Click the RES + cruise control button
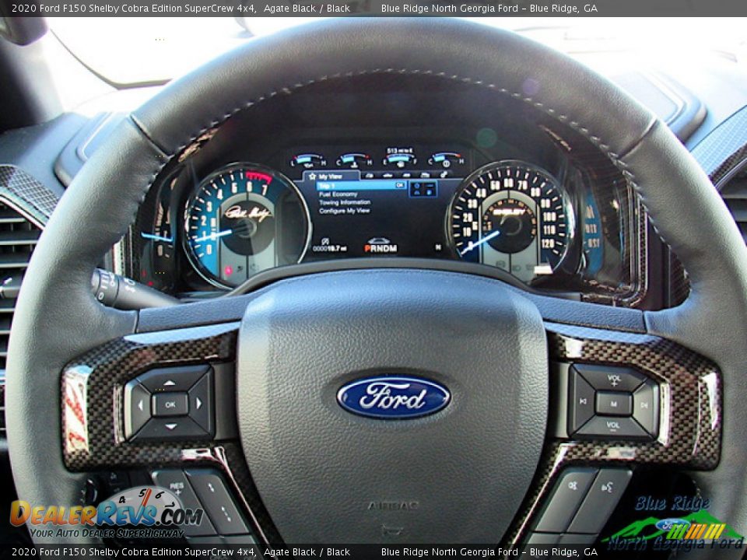Image resolution: width=747 pixels, height=560 pixels. pos(179,489)
